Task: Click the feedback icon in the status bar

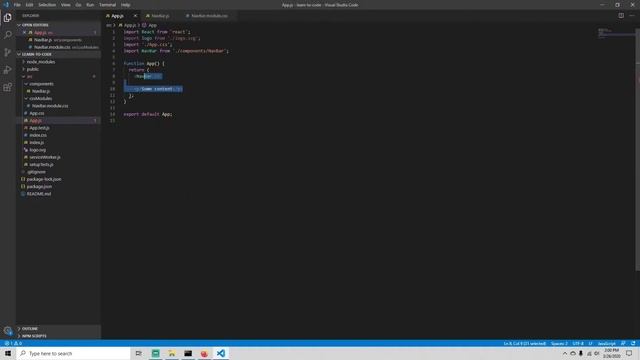Action: coord(623,343)
